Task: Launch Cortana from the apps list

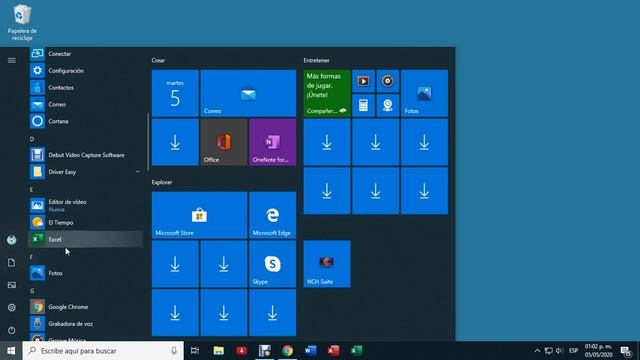Action: pos(86,121)
